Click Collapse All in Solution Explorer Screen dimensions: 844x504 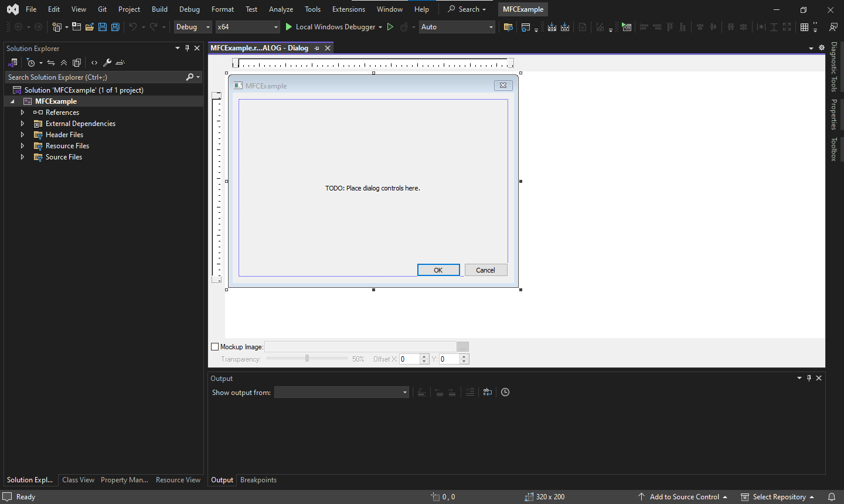pyautogui.click(x=64, y=63)
